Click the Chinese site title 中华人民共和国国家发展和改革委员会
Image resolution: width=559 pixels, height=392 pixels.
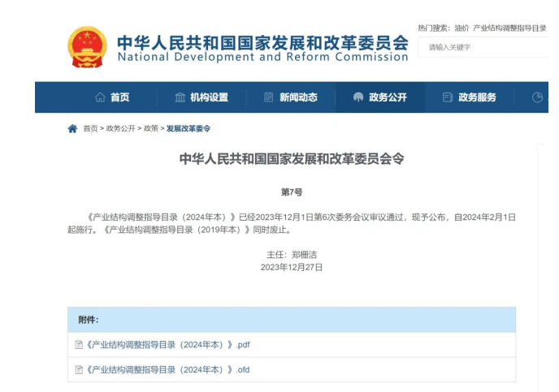262,43
